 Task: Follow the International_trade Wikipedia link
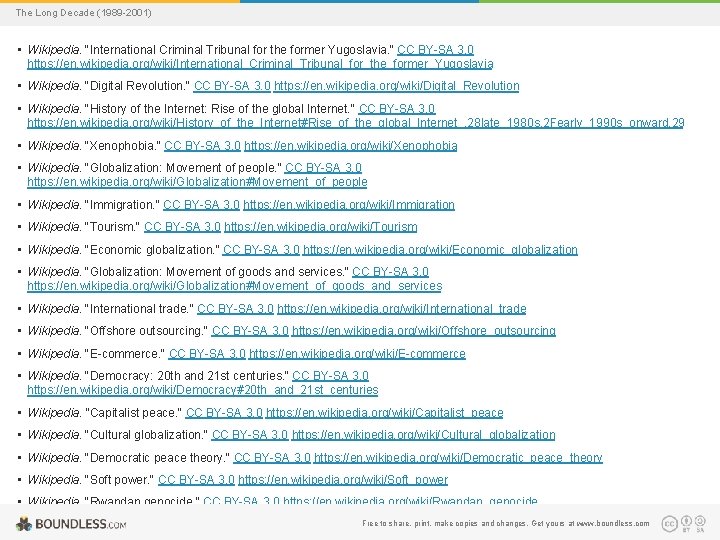tap(402, 309)
